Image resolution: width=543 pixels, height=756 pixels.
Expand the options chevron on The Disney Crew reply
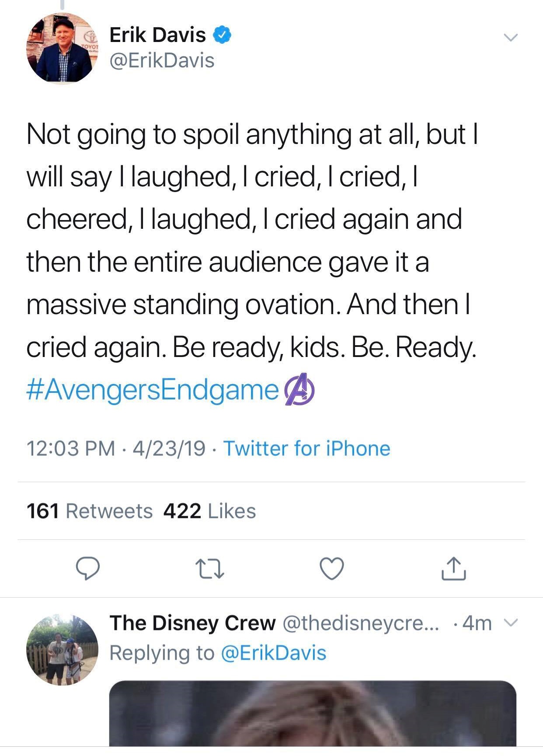(x=511, y=623)
